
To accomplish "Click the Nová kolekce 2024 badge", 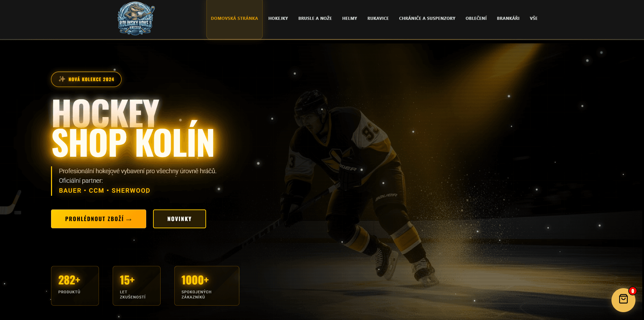I will point(86,79).
